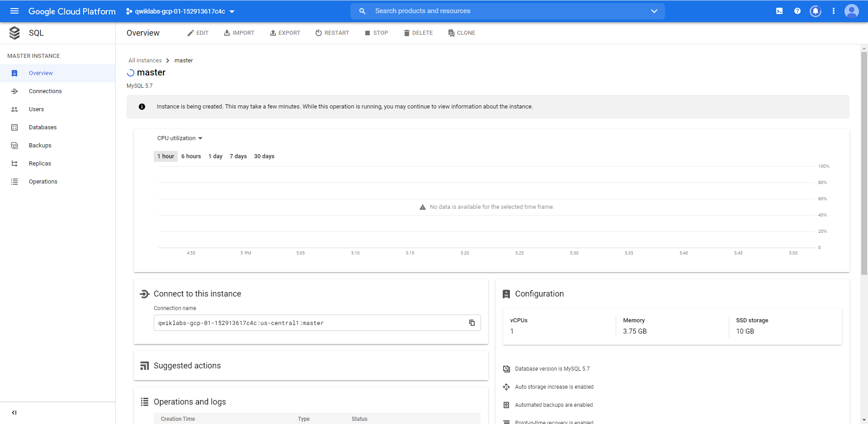Click the Users sidebar icon

tap(14, 109)
